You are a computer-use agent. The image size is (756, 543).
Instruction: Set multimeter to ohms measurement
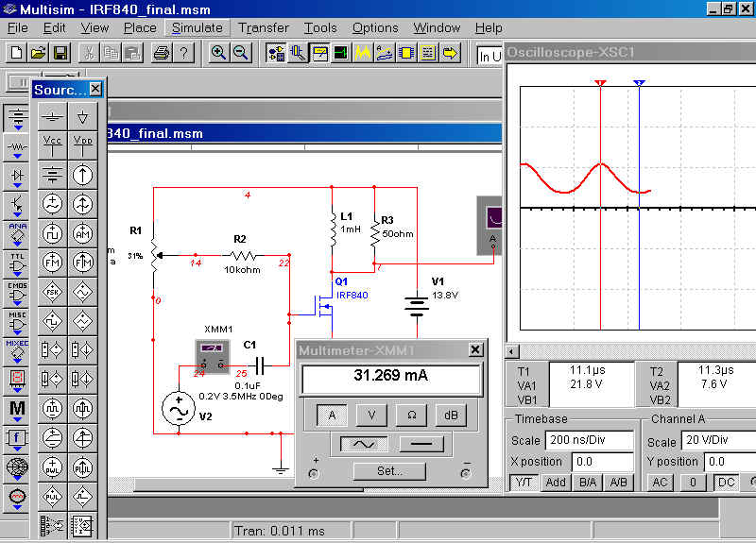pyautogui.click(x=411, y=415)
